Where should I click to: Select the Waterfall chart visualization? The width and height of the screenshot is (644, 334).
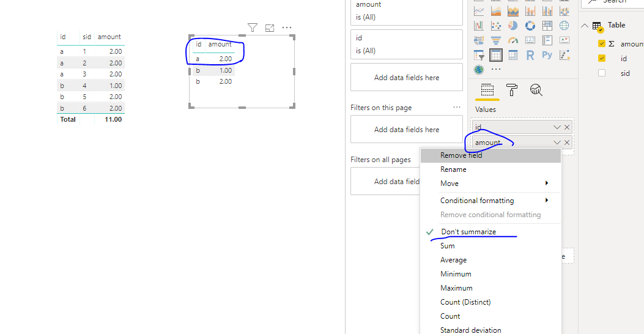[x=479, y=26]
